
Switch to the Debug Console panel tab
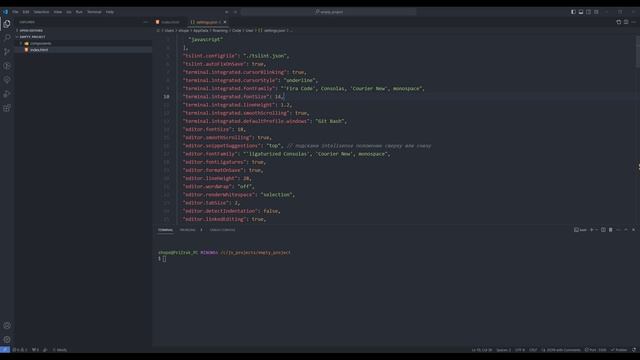coord(222,230)
